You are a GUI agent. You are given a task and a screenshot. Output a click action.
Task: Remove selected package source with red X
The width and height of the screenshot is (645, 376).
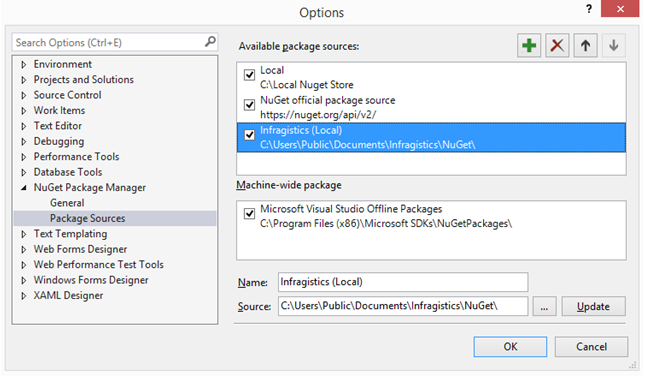557,45
